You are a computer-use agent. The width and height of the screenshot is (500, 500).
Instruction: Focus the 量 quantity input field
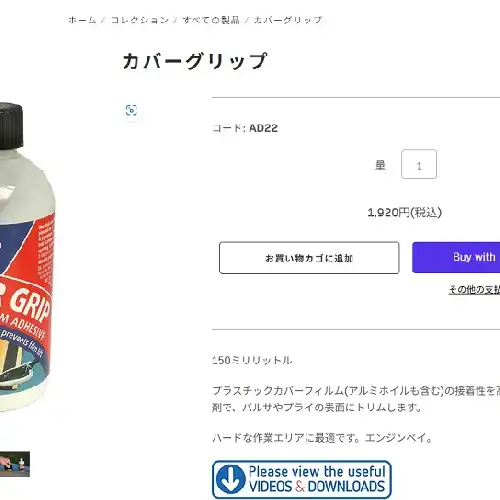click(x=419, y=164)
